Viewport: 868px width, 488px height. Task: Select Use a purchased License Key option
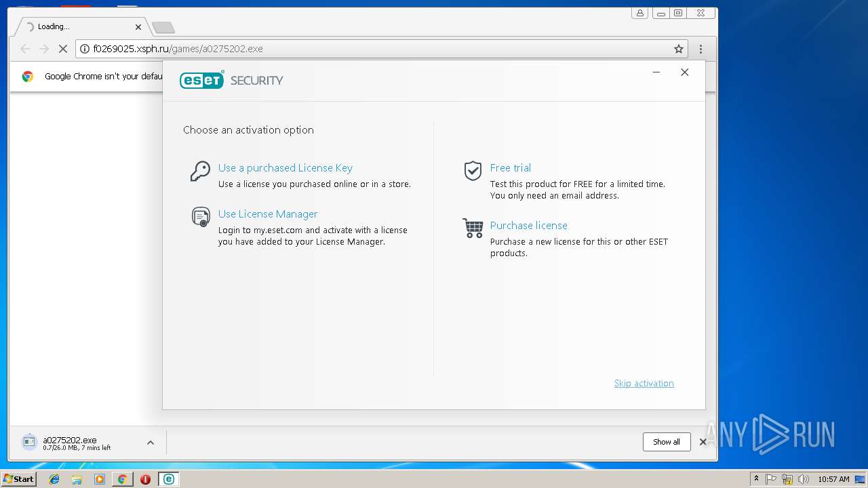[285, 168]
